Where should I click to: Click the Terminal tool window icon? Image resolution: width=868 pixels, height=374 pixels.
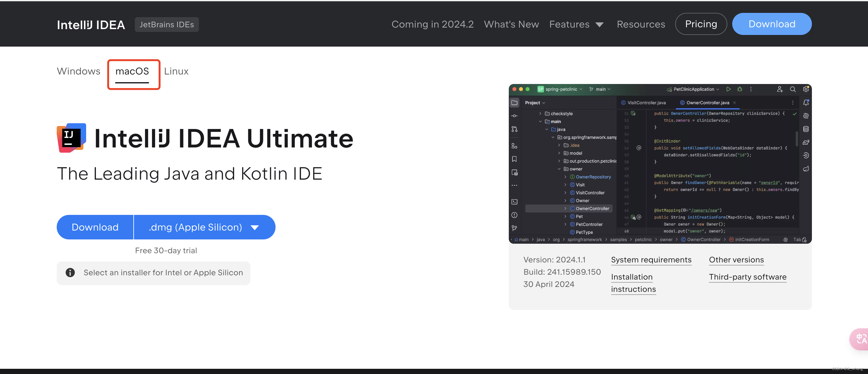[514, 202]
